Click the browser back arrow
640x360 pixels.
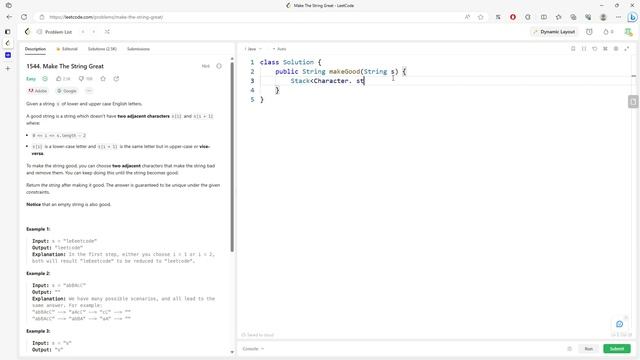tap(9, 17)
